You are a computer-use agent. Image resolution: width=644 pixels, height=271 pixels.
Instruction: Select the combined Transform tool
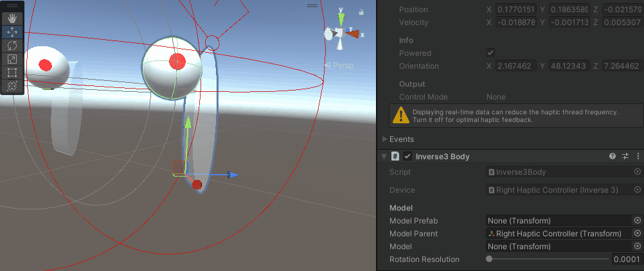[x=12, y=86]
